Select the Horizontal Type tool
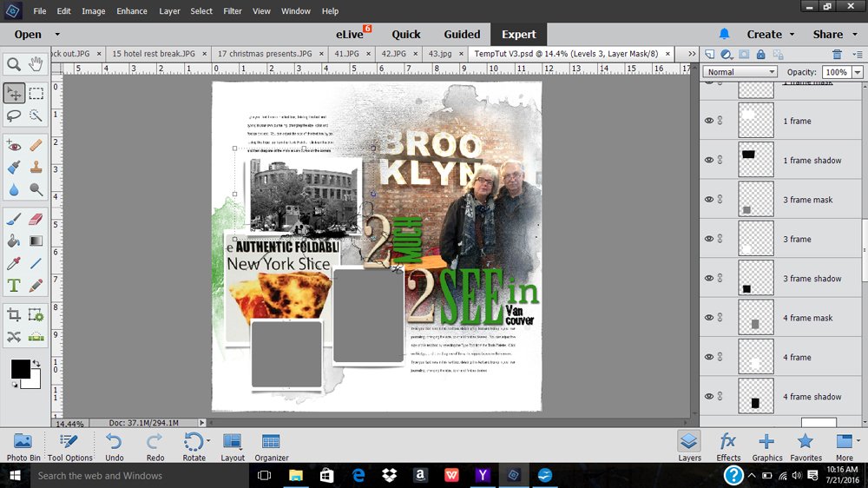This screenshot has height=488, width=868. 14,286
